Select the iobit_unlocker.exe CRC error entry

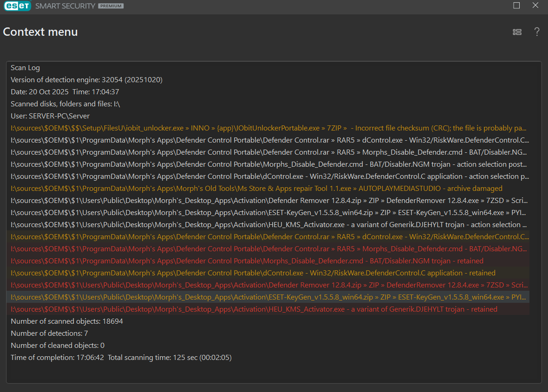click(268, 128)
